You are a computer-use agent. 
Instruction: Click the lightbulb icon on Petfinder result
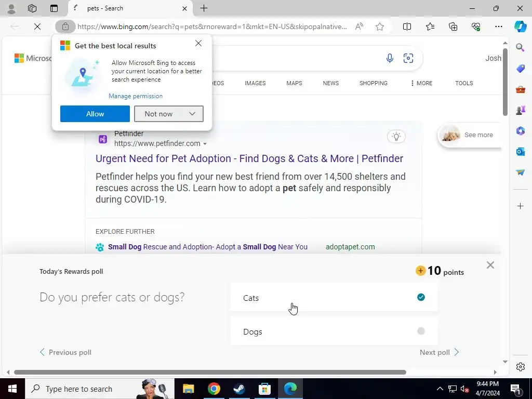click(x=396, y=137)
